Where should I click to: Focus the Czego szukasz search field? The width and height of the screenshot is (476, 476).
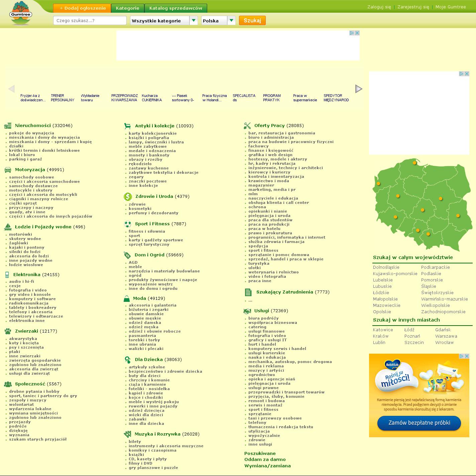click(x=90, y=21)
